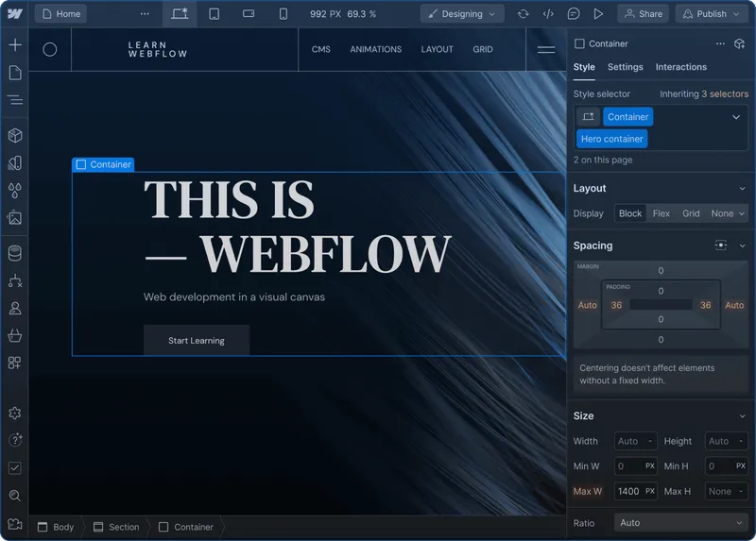Edit the right padding 36 value

point(705,305)
